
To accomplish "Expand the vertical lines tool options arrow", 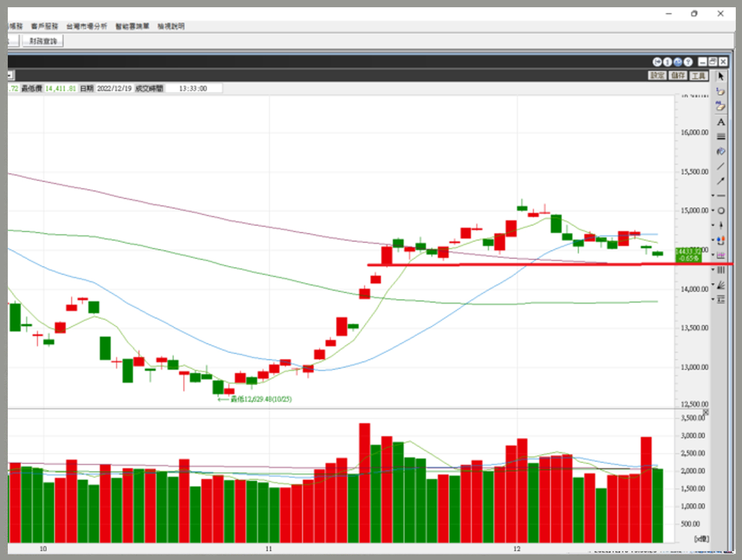I will coord(713,270).
